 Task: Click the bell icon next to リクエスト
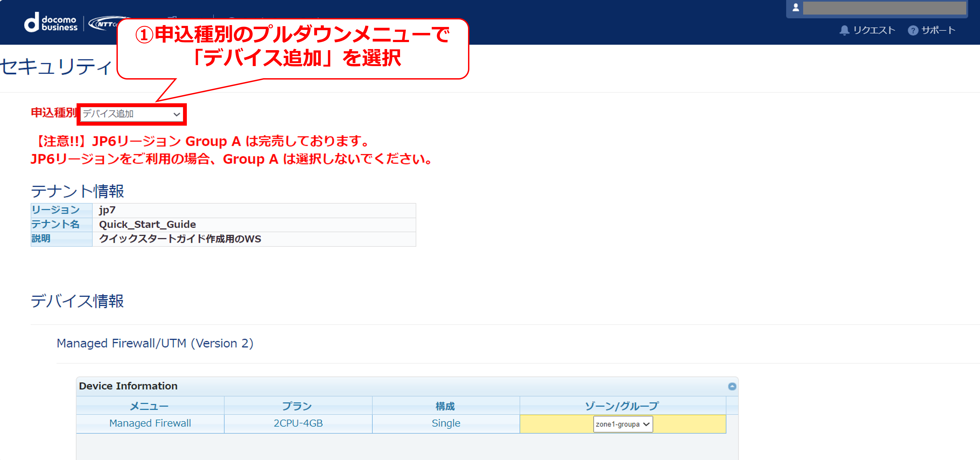(x=844, y=30)
